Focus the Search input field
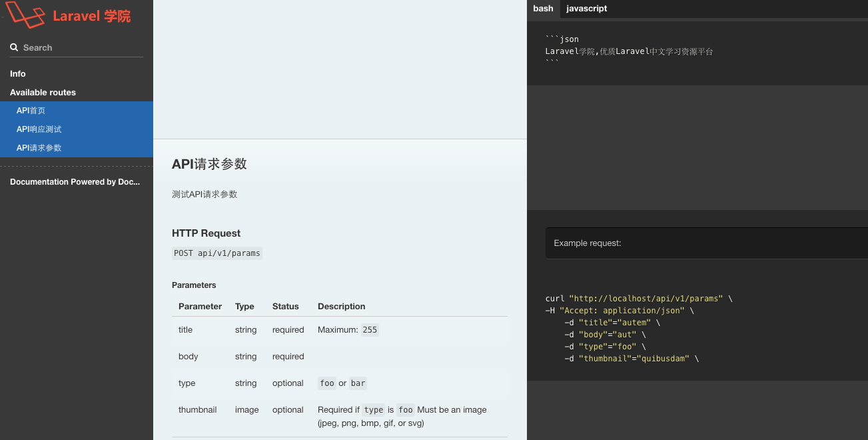This screenshot has width=868, height=440. tap(77, 47)
